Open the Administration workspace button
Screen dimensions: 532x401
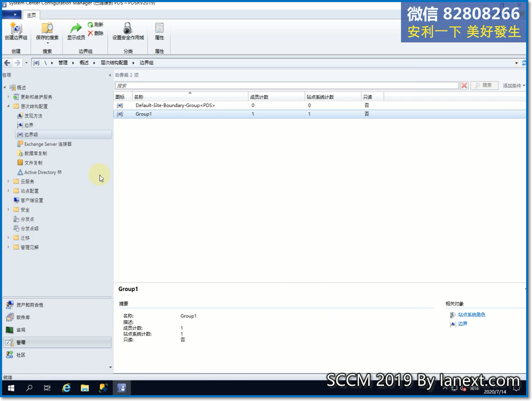click(57, 342)
